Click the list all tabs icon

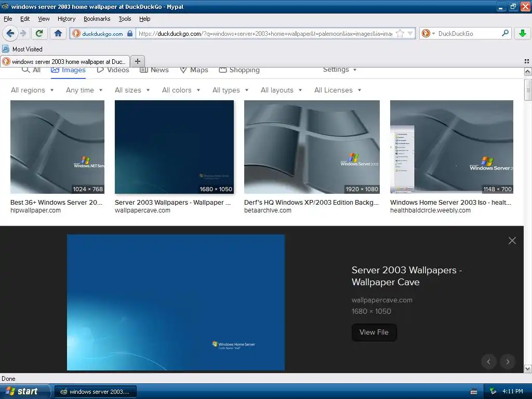coord(527,61)
